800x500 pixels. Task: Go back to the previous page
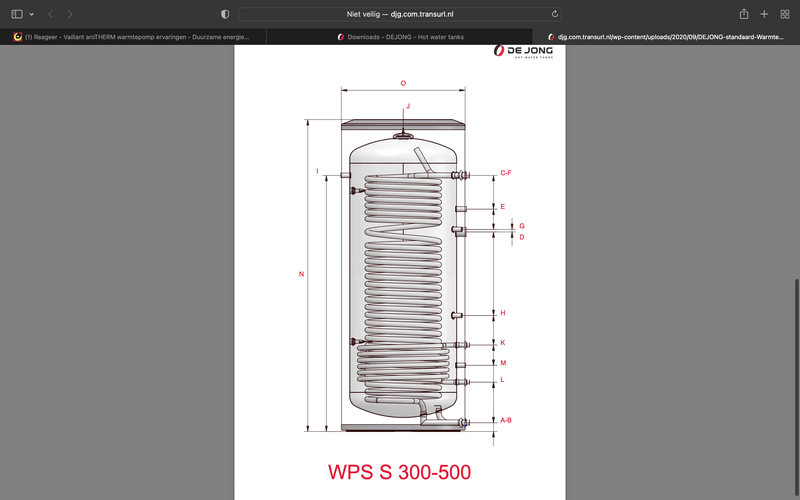51,14
